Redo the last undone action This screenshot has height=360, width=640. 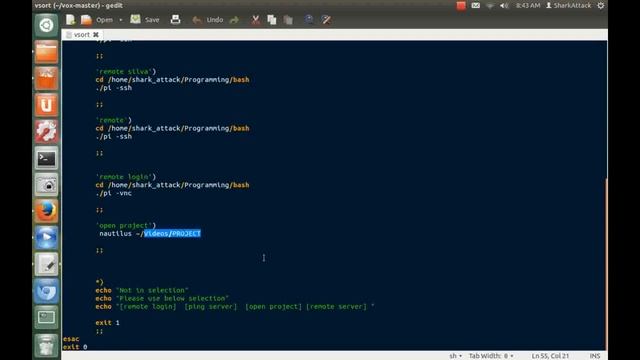coord(234,20)
